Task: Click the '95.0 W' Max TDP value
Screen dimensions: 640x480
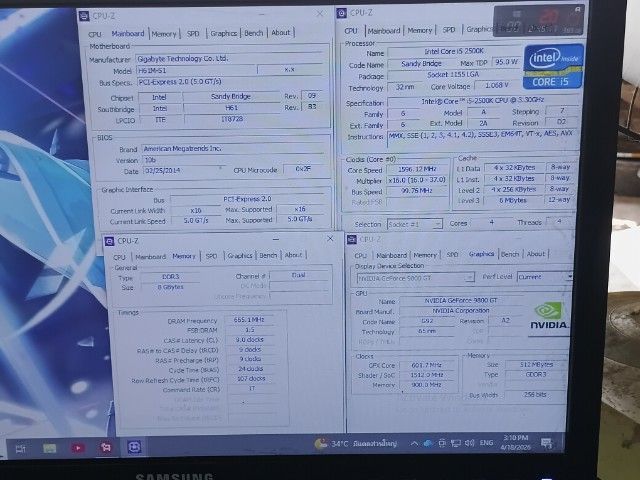Action: click(506, 62)
